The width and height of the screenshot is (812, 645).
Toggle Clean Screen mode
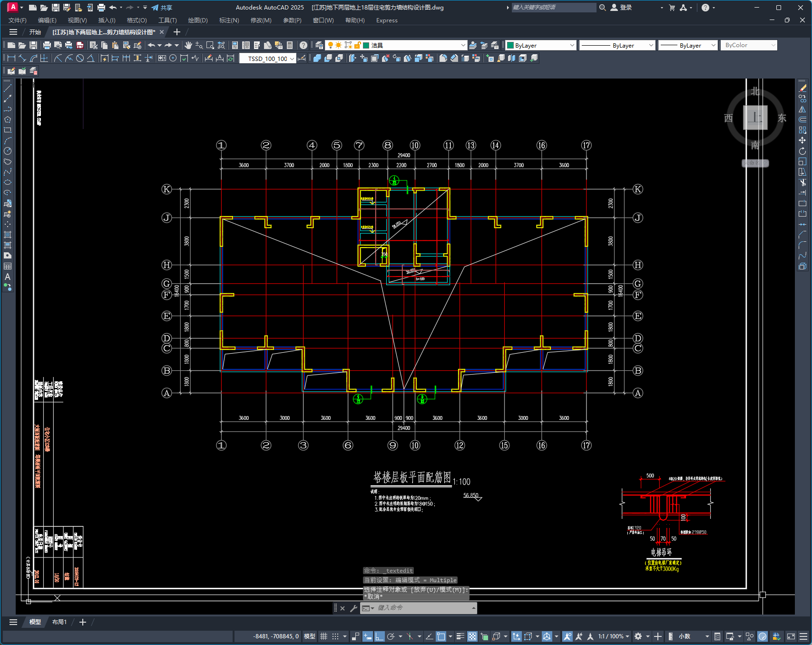[x=791, y=636]
